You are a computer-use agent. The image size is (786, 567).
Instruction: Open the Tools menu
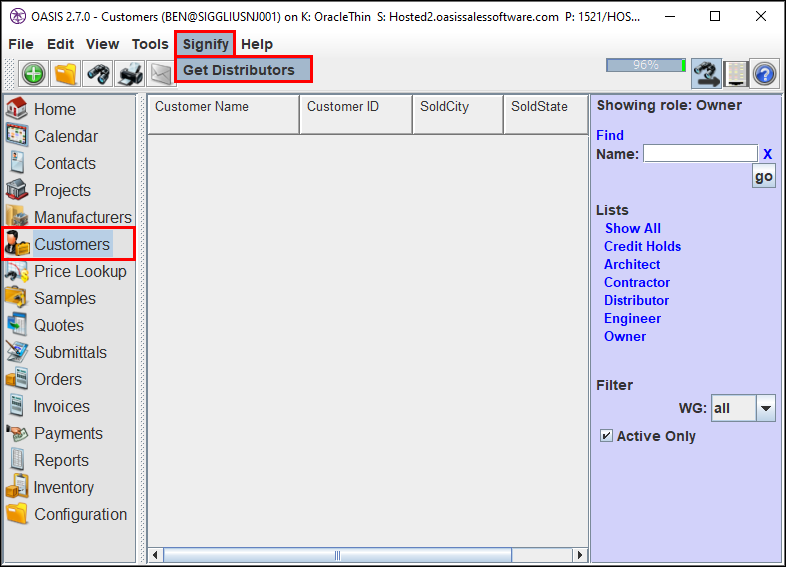point(150,44)
